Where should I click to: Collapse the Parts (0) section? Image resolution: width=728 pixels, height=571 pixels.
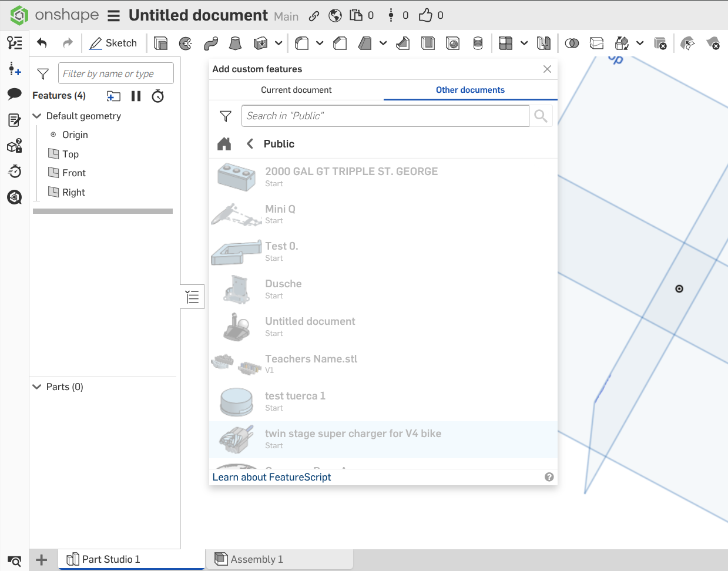(x=37, y=387)
